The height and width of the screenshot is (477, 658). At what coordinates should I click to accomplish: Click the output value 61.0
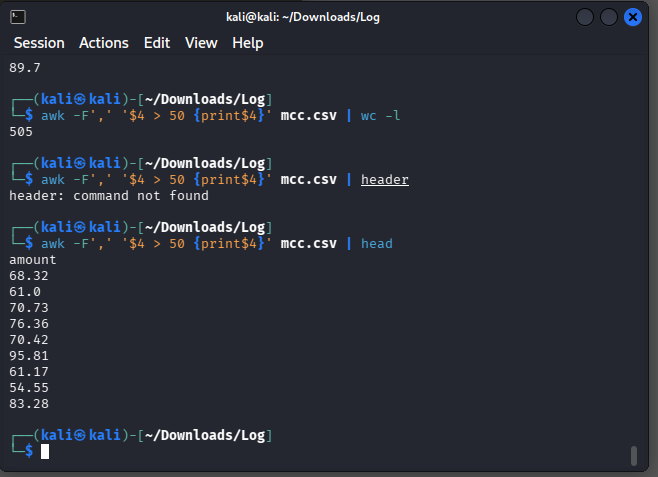coord(25,292)
